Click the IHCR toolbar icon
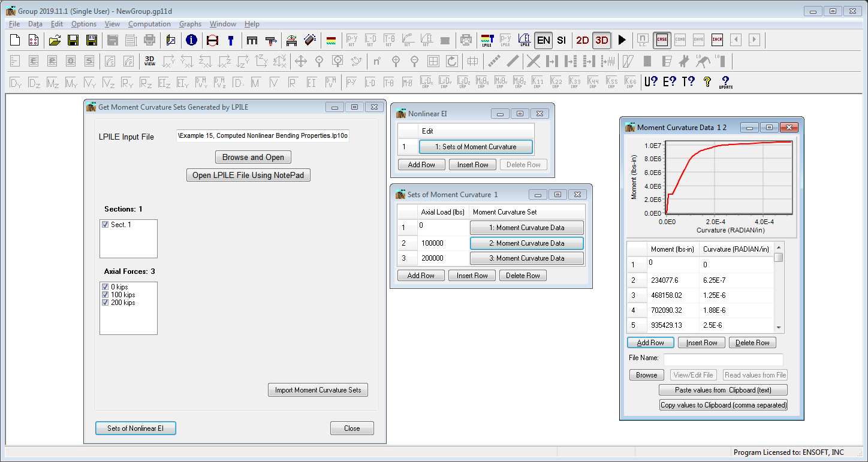 pos(717,40)
